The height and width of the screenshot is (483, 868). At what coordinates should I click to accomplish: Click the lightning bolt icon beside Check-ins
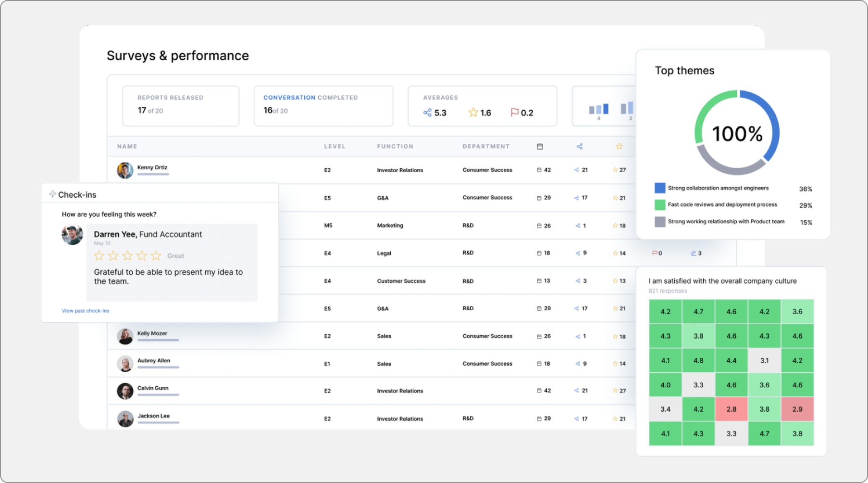tap(52, 194)
